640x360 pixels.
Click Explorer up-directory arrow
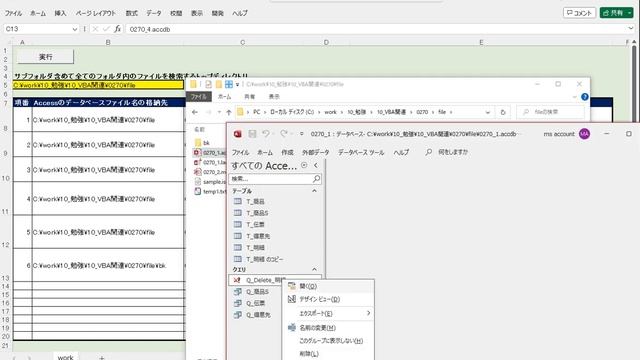(229, 112)
